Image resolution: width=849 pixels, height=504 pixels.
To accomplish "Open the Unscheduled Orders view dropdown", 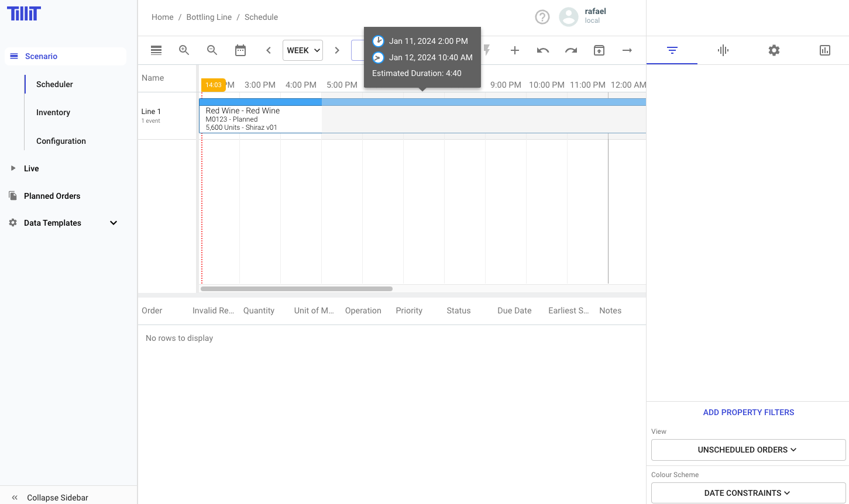I will point(748,450).
